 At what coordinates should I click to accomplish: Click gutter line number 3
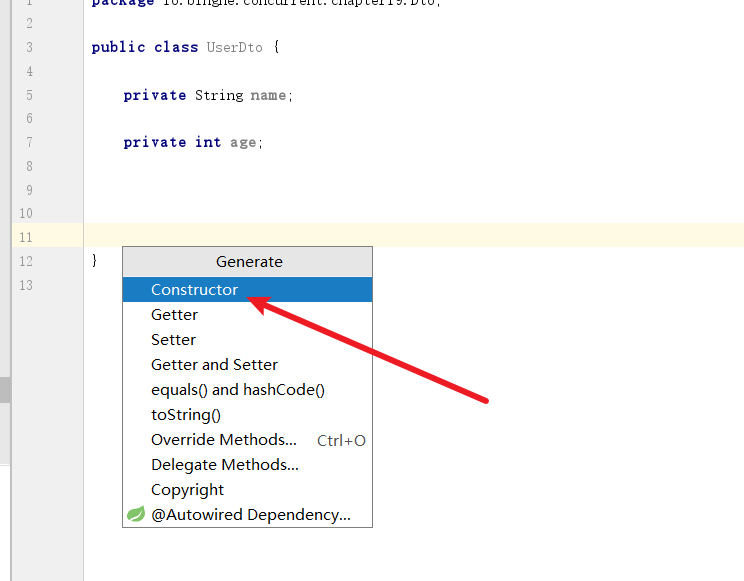[x=29, y=47]
